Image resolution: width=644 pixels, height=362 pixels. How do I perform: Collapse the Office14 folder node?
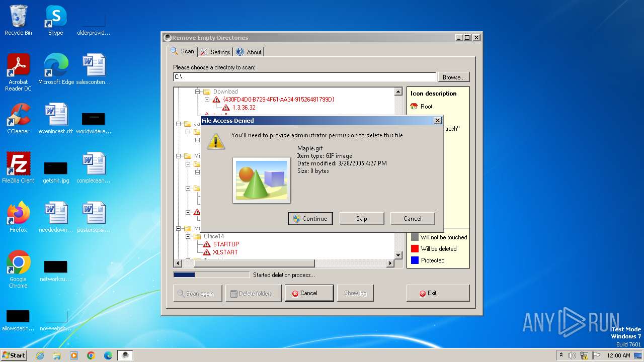click(x=188, y=236)
